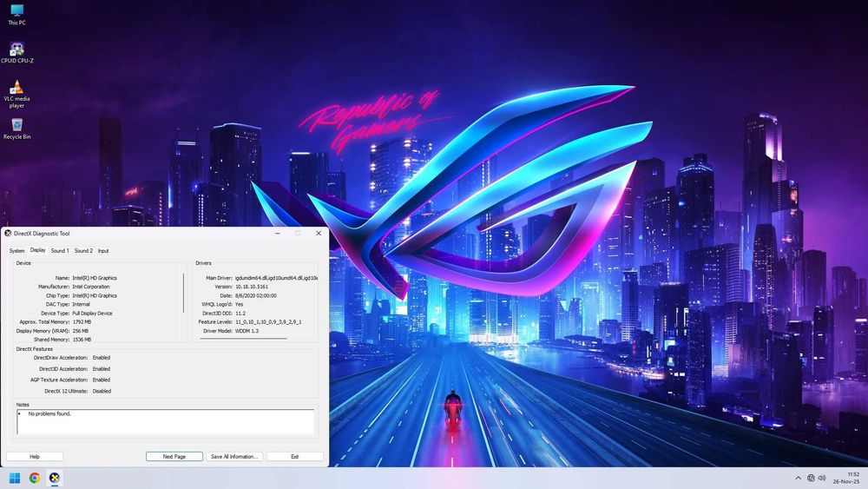Click the Next Page button
This screenshot has width=868, height=489.
[x=174, y=456]
